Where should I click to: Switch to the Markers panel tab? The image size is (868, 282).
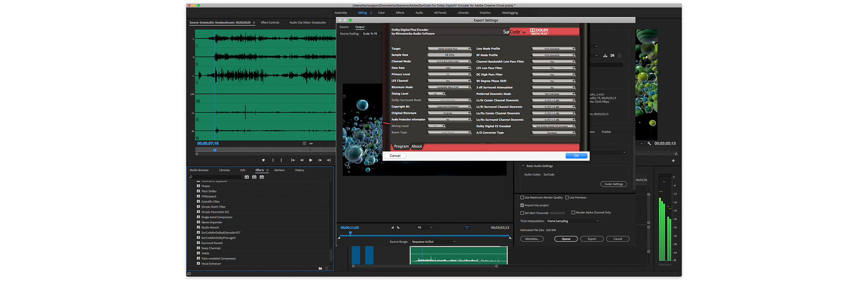coord(279,170)
